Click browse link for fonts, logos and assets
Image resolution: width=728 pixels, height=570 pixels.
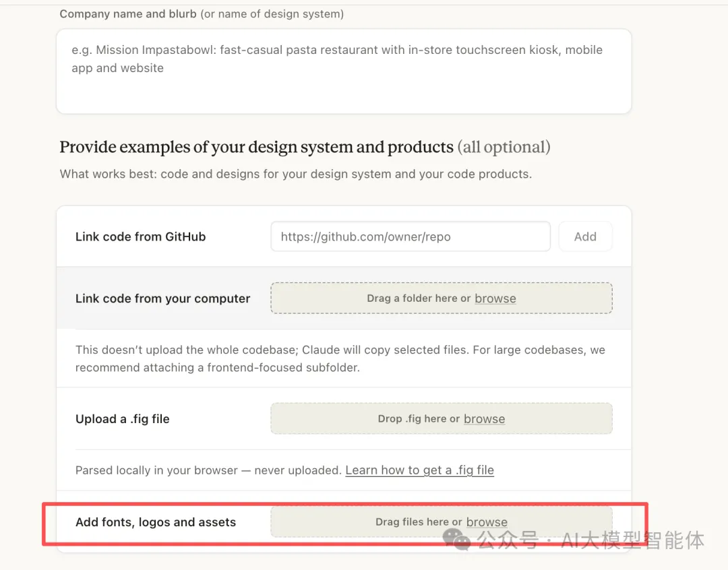click(x=487, y=522)
